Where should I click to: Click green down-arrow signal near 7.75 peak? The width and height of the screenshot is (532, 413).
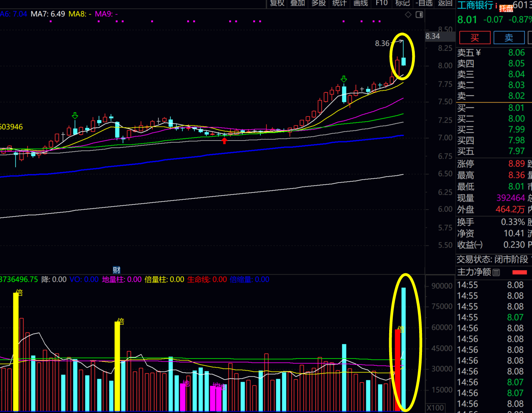pyautogui.click(x=344, y=79)
